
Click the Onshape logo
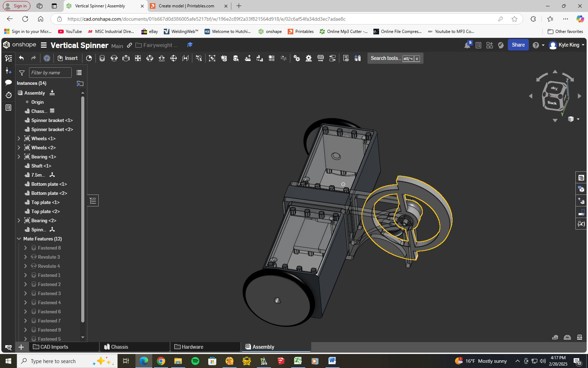(x=20, y=45)
